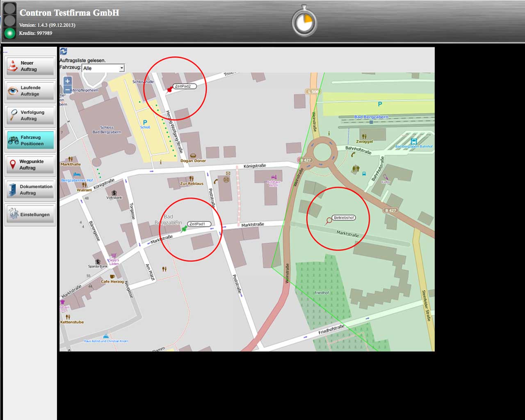This screenshot has width=525, height=420.
Task: Open Laufende Aufträge view
Action: (x=30, y=91)
